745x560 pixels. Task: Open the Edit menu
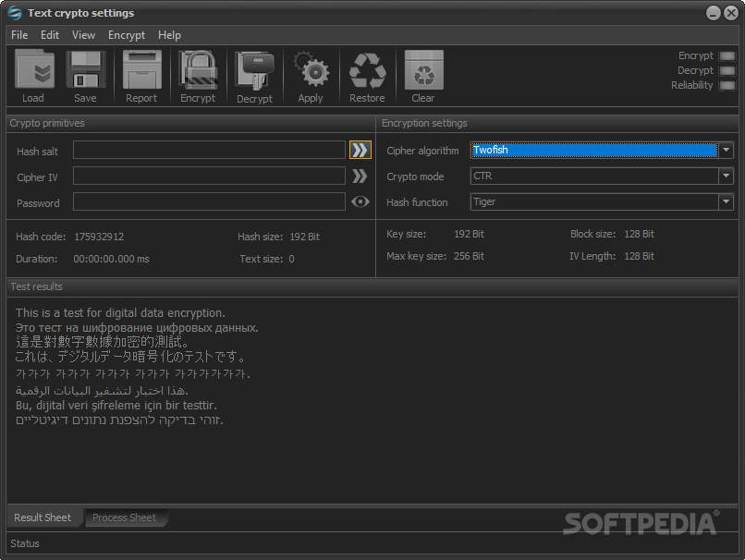point(50,35)
